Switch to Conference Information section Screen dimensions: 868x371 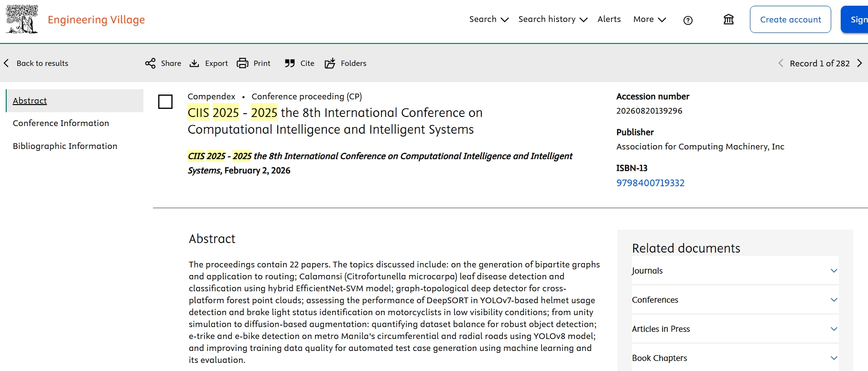click(x=61, y=123)
